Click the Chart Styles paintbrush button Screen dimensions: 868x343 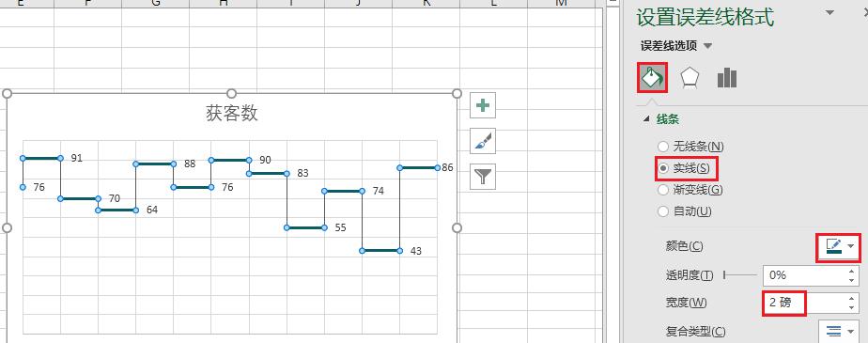click(483, 141)
